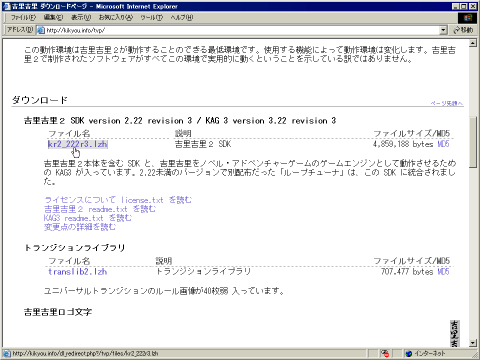Minimize the Internet Explorer window

tap(456, 6)
